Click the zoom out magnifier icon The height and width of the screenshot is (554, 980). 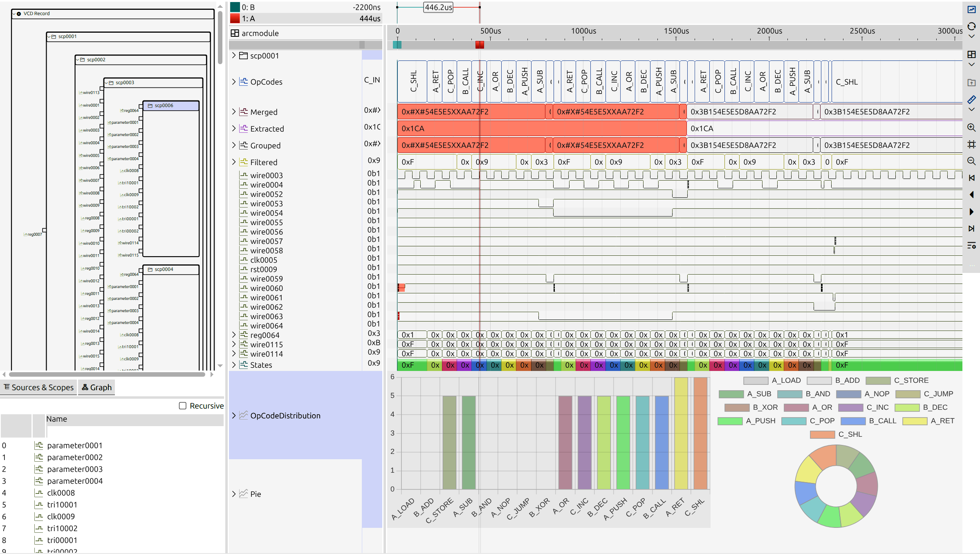click(971, 161)
